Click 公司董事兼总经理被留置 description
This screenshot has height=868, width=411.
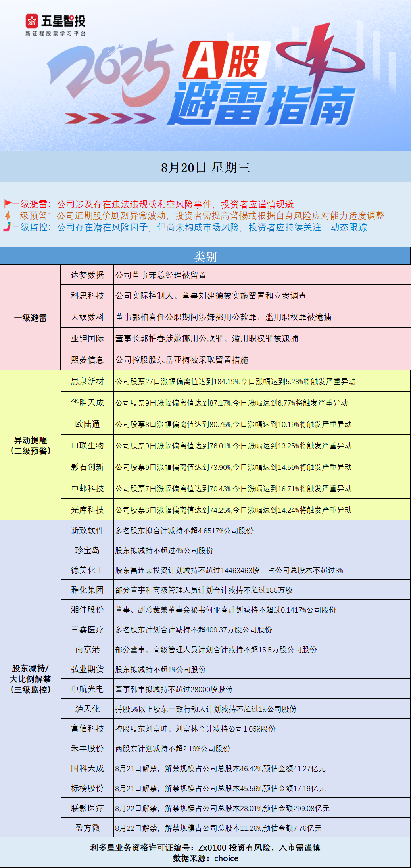[x=161, y=275]
